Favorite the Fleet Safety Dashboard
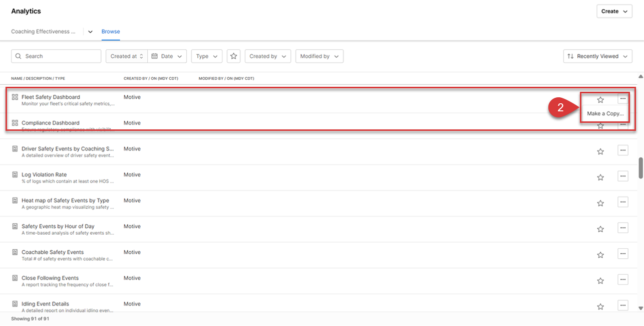The height and width of the screenshot is (326, 644). pos(600,99)
